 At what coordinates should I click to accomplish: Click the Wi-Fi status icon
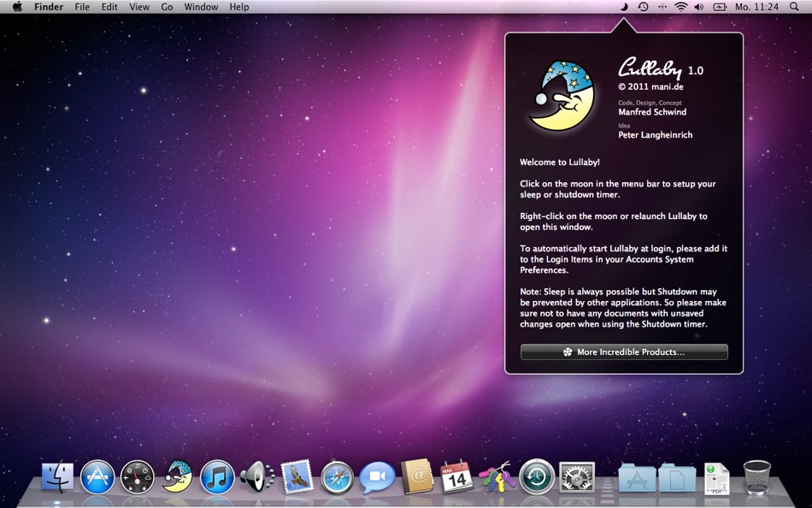click(681, 7)
